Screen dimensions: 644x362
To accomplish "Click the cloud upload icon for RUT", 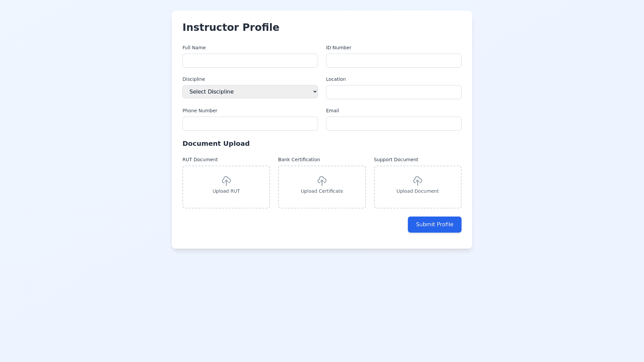I will (x=226, y=181).
